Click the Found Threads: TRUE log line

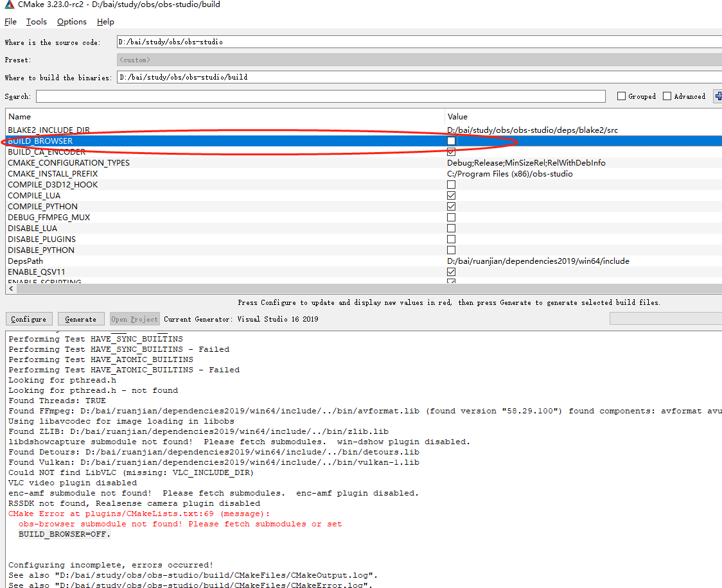57,401
